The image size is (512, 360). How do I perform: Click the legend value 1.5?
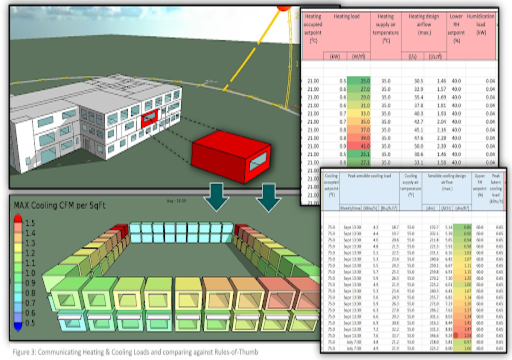30,223
